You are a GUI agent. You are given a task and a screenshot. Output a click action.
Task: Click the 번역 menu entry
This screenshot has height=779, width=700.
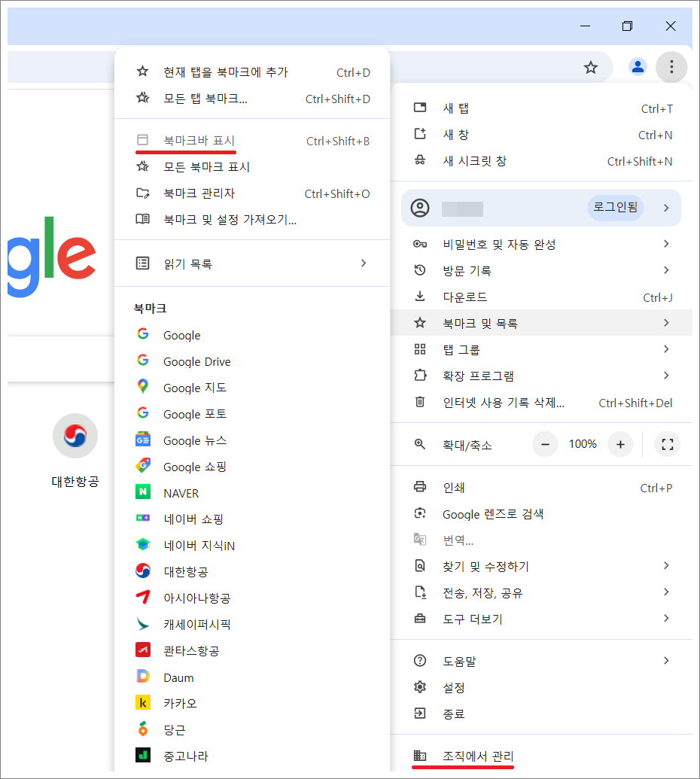[x=541, y=540]
